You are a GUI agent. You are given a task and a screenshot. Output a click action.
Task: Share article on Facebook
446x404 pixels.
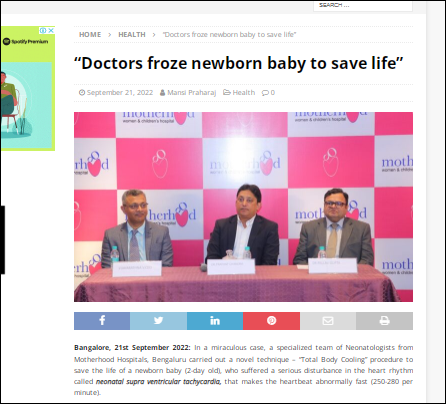(102, 321)
